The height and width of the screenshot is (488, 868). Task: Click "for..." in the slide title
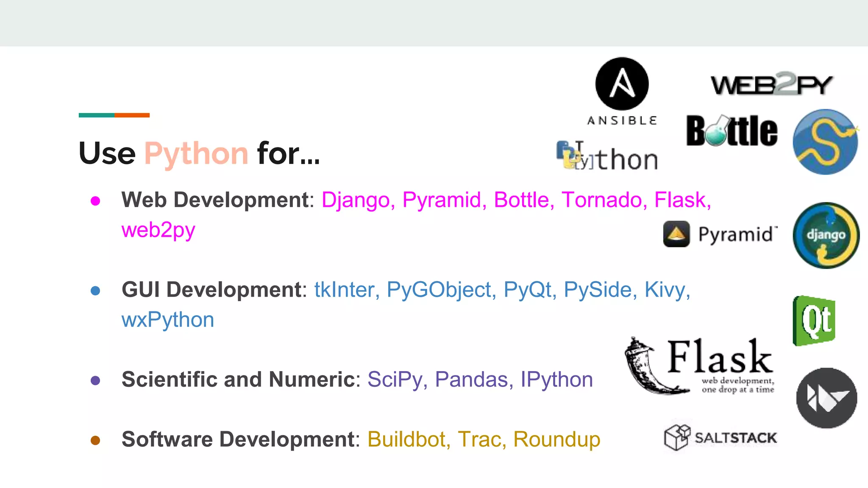tap(289, 153)
